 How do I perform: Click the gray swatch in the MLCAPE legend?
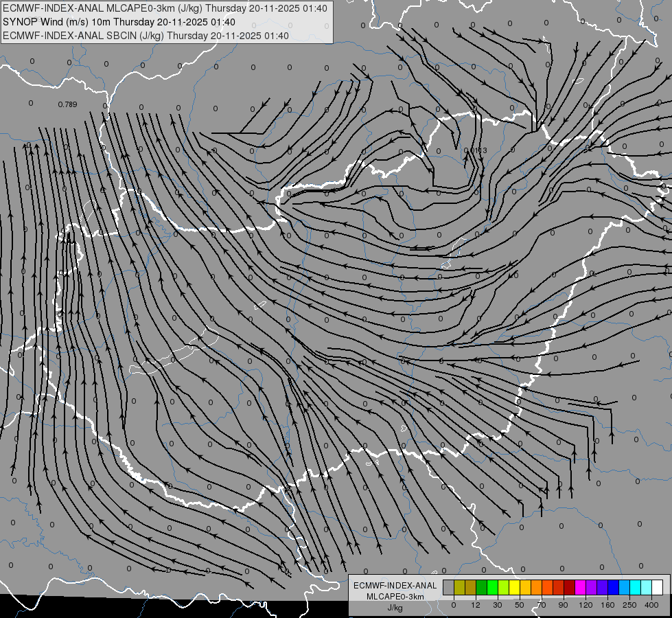click(449, 587)
